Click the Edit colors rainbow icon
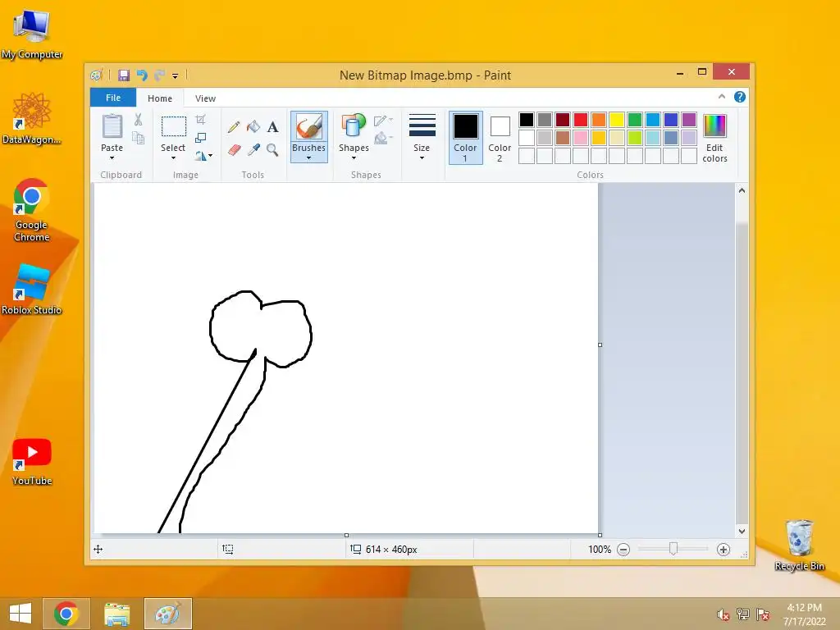 (x=714, y=126)
